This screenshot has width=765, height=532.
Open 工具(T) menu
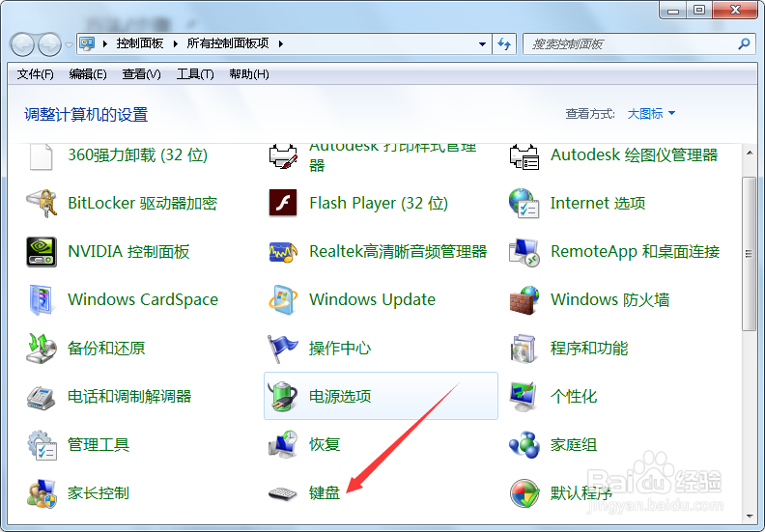pyautogui.click(x=195, y=74)
